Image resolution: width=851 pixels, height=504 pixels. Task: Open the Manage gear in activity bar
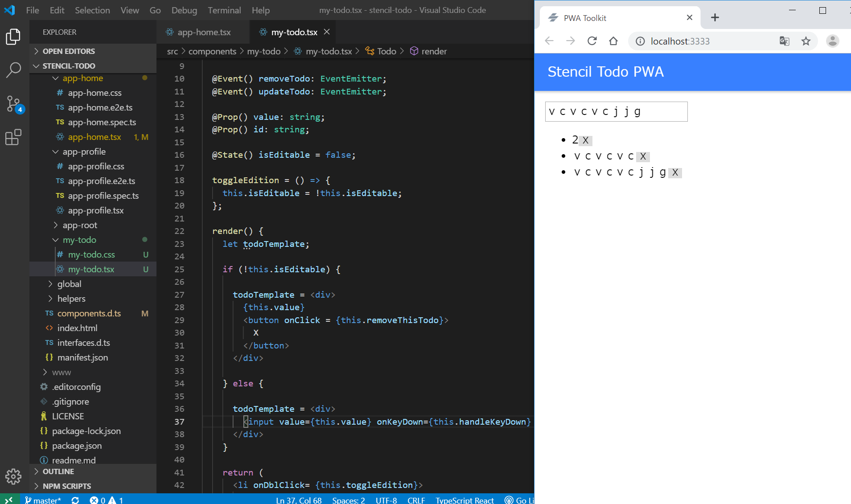click(13, 477)
